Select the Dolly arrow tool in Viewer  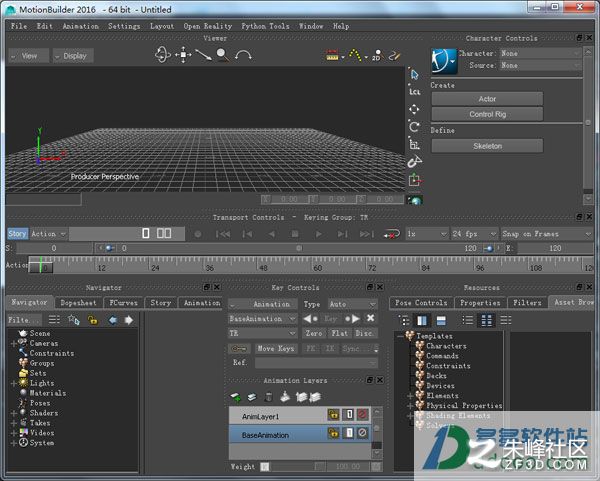(x=203, y=55)
